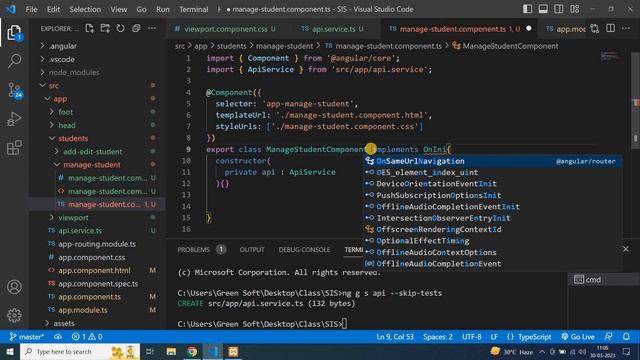Change indentation Spaces: 2
Viewport: 640px width, 360px height.
pyautogui.click(x=438, y=337)
